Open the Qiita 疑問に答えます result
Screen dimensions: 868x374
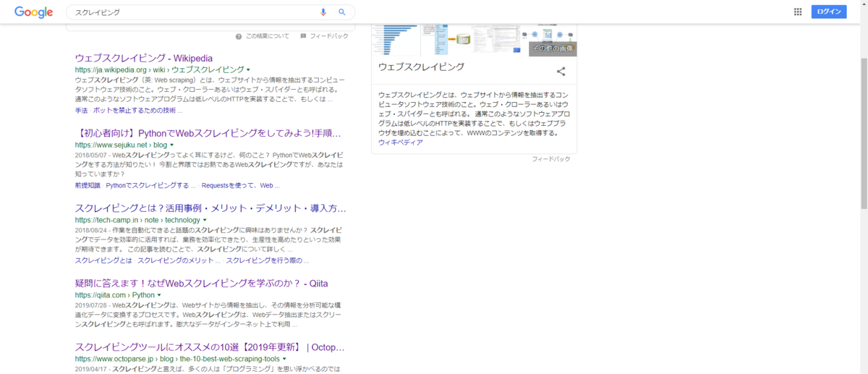click(201, 284)
